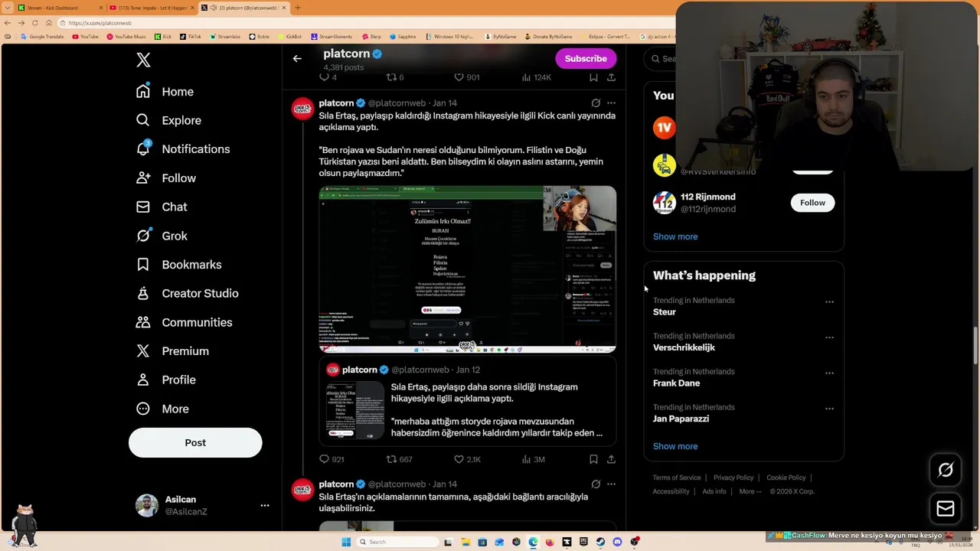The image size is (980, 551).
Task: Click the X logo icon
Action: (143, 60)
